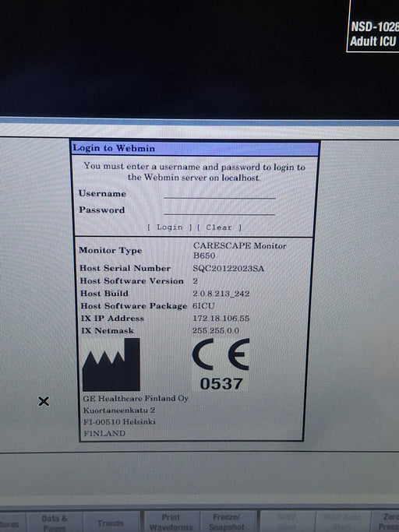Click the 'Host Build' label

[x=104, y=293]
